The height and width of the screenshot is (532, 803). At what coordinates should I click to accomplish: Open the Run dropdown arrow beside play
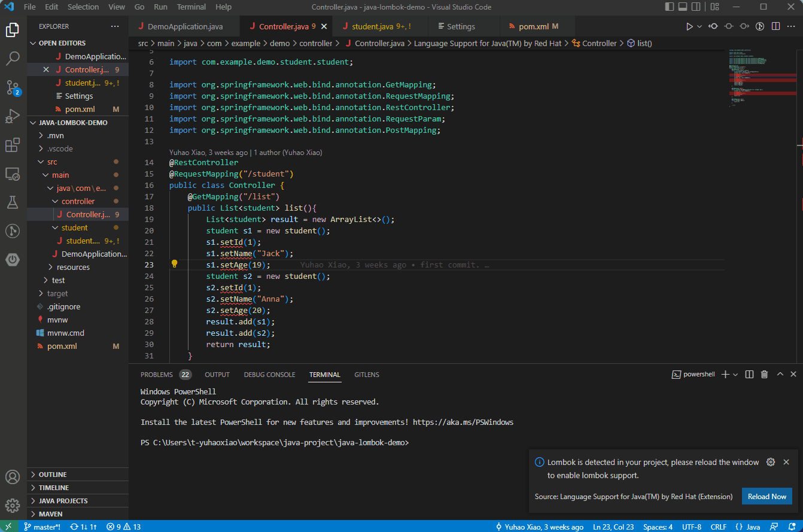[x=699, y=26]
